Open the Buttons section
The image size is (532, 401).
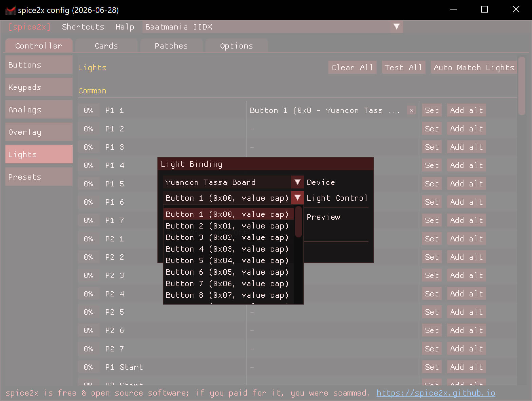[39, 65]
